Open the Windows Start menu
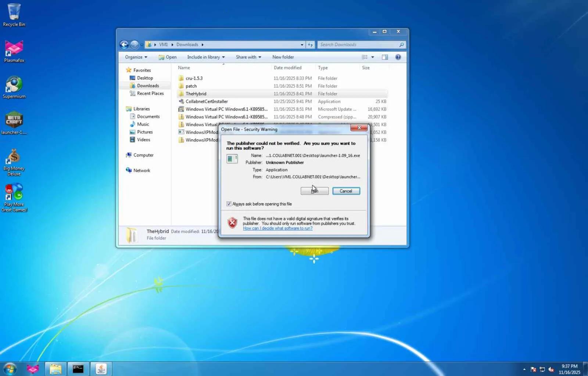 (x=10, y=369)
